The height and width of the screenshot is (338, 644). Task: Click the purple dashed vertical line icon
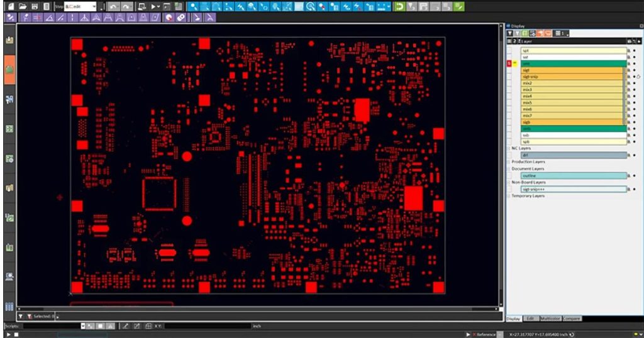pyautogui.click(x=72, y=18)
